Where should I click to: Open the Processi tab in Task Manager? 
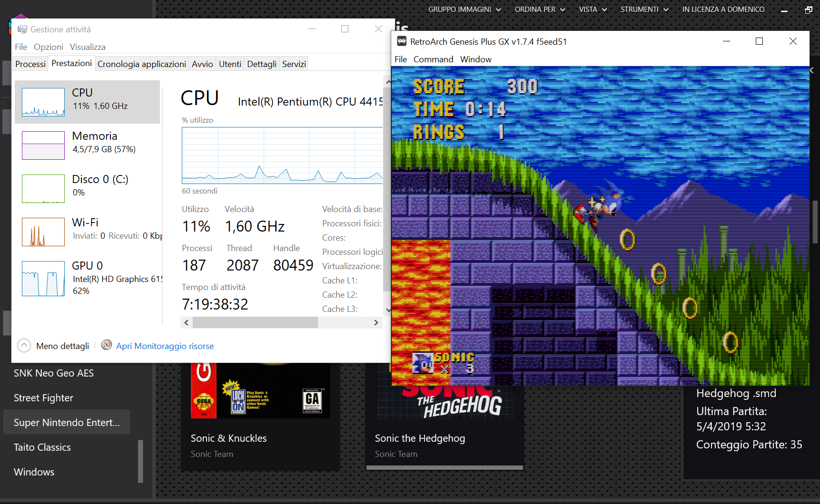click(x=30, y=64)
